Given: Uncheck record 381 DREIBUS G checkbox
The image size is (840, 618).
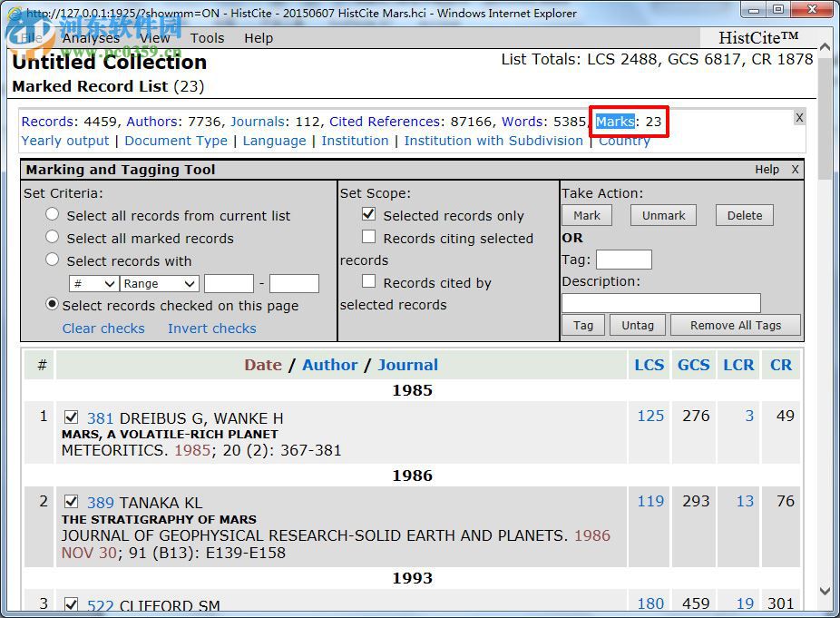Looking at the screenshot, I should 72,417.
